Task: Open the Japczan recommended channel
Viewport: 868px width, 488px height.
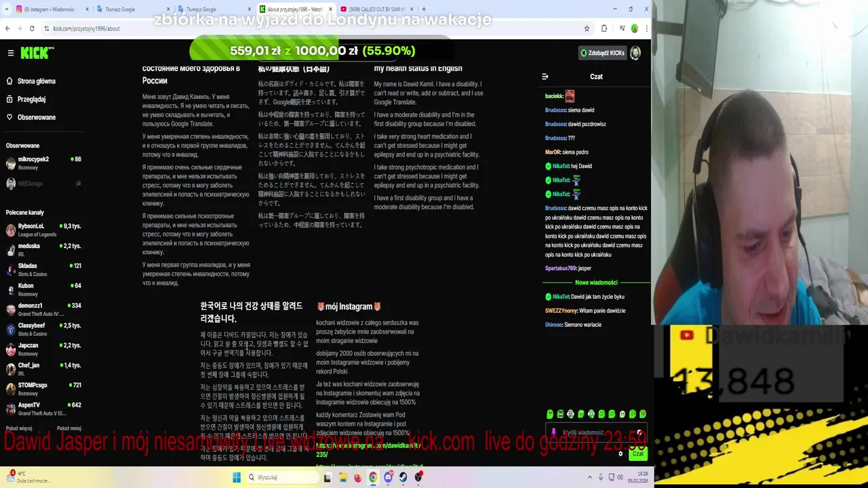Action: coord(43,349)
